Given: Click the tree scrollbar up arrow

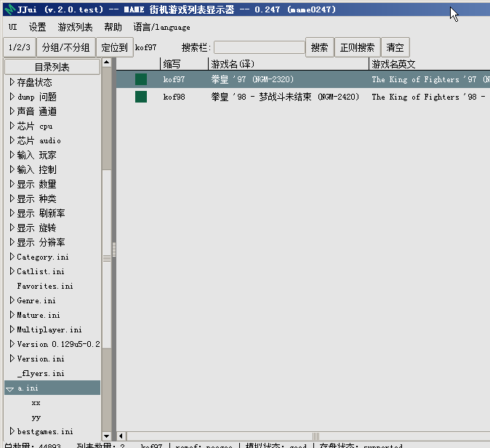Looking at the screenshot, I should pos(107,63).
